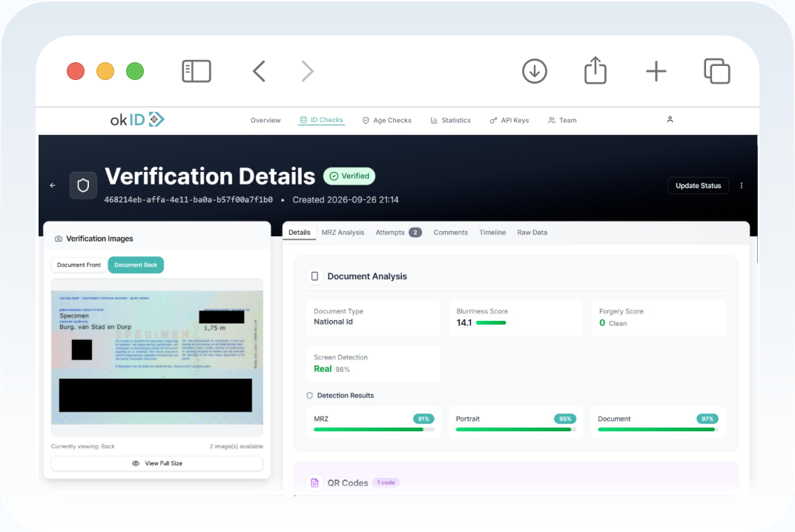Navigate to API Keys
This screenshot has height=532, width=795.
(509, 120)
